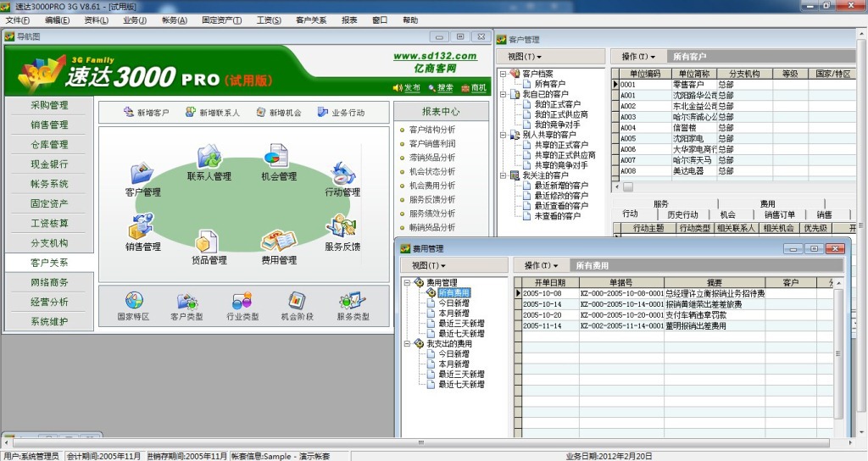868x461 pixels.
Task: Open the 服务反馈 icon
Action: (342, 227)
